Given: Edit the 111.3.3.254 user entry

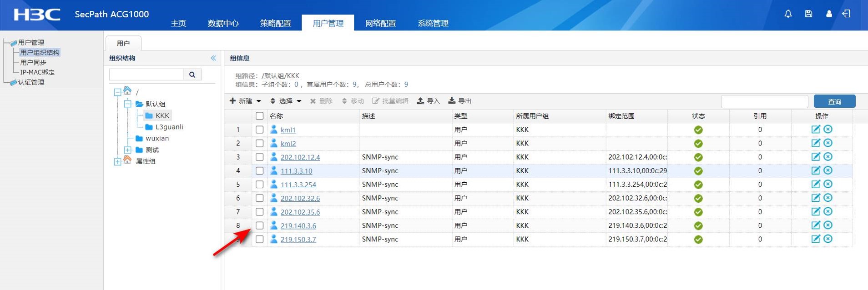Looking at the screenshot, I should click(816, 184).
